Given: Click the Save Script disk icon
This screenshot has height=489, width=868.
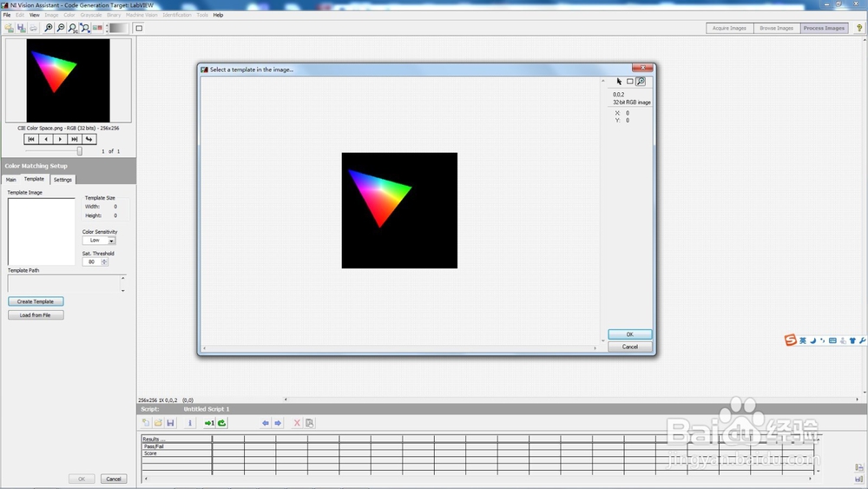Looking at the screenshot, I should [x=170, y=423].
